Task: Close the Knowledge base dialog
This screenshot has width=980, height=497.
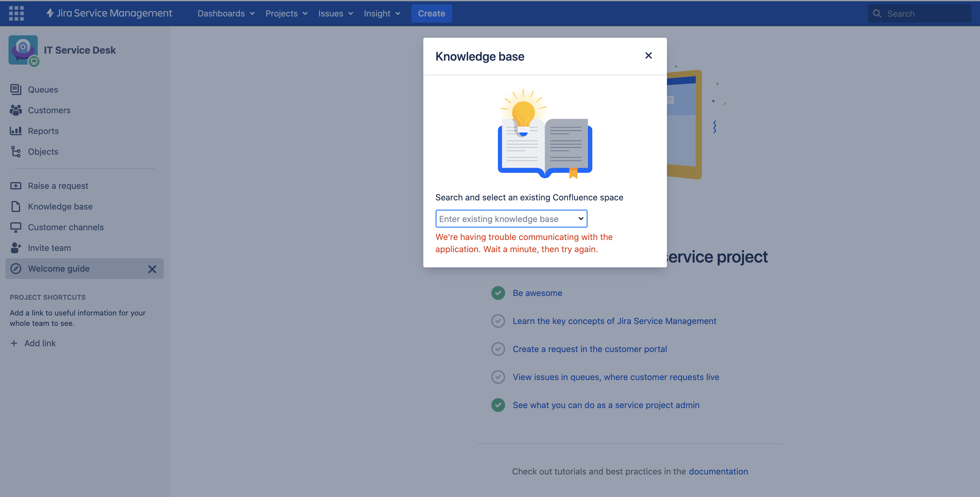Action: [x=648, y=55]
